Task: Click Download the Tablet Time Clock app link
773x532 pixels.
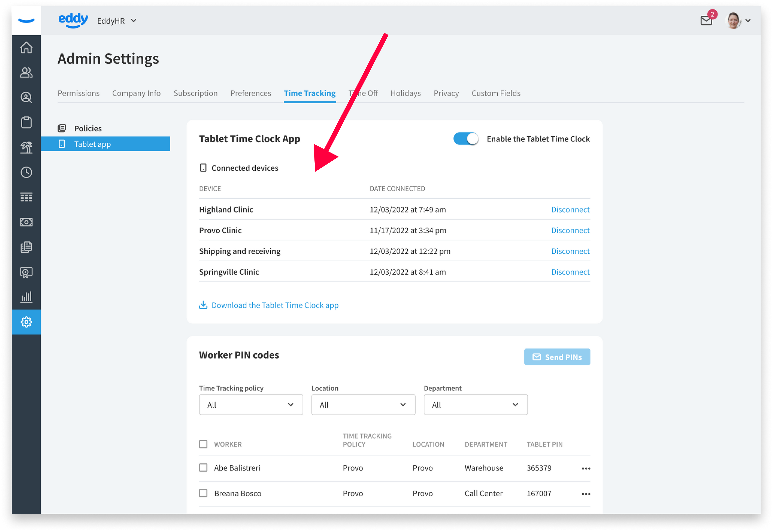Action: (x=275, y=305)
